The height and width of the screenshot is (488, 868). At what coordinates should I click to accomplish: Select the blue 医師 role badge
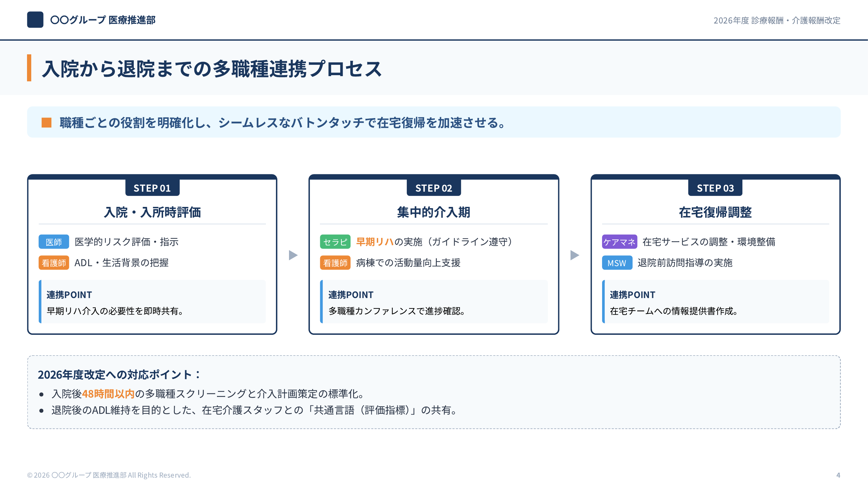[54, 242]
